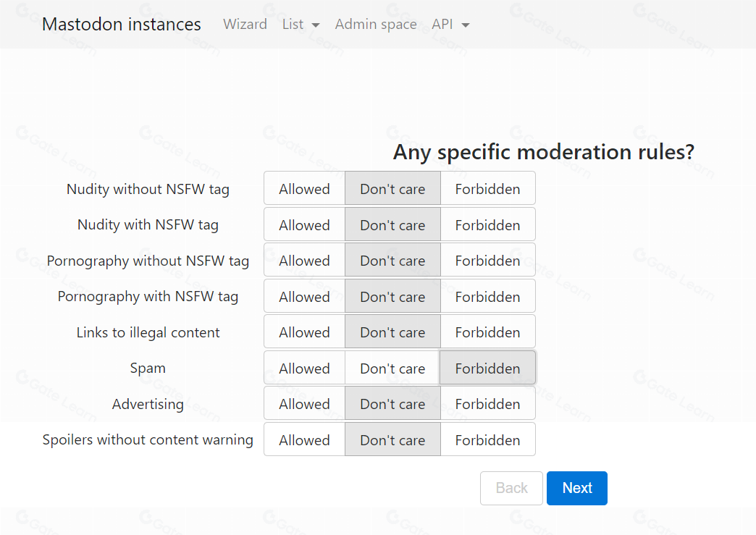Viewport: 756px width, 535px height.
Task: Open the List dropdown menu
Action: click(301, 25)
